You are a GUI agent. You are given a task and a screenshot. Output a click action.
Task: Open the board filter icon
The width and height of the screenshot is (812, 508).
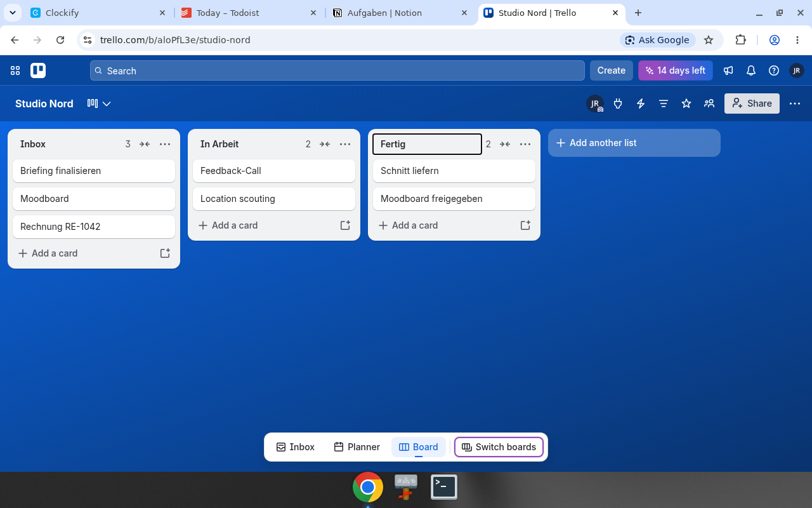[664, 104]
